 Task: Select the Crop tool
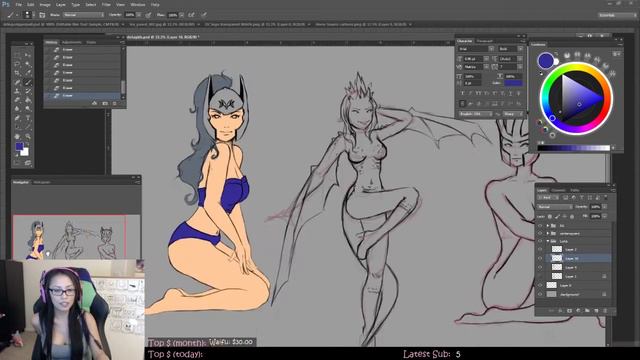pos(17,73)
